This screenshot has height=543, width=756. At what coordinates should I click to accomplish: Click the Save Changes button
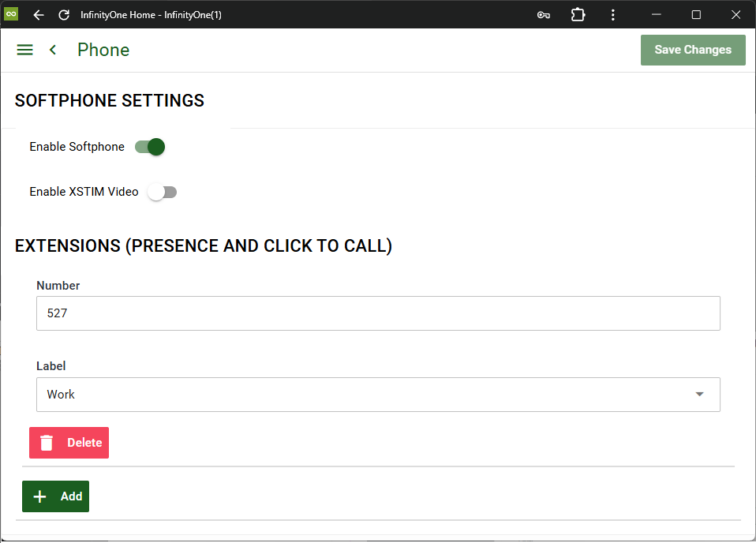click(693, 50)
